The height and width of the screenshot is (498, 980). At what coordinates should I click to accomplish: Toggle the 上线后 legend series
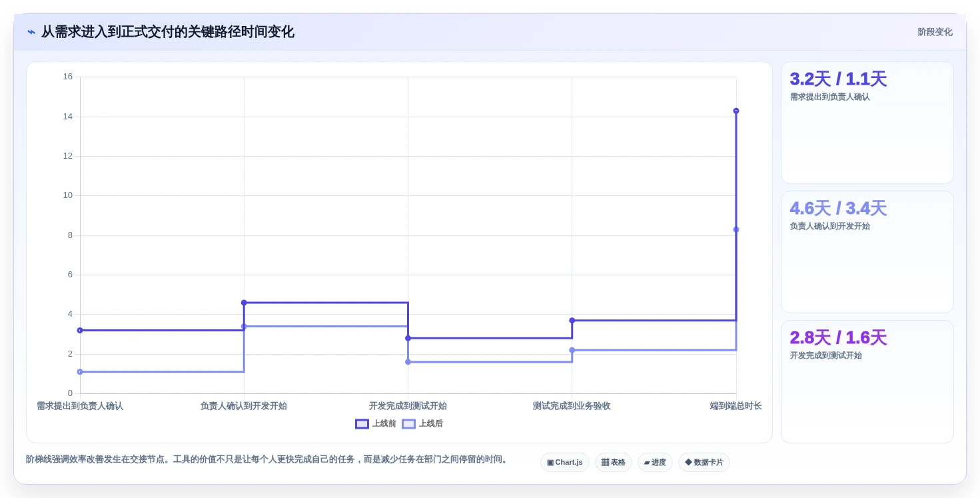tap(422, 423)
